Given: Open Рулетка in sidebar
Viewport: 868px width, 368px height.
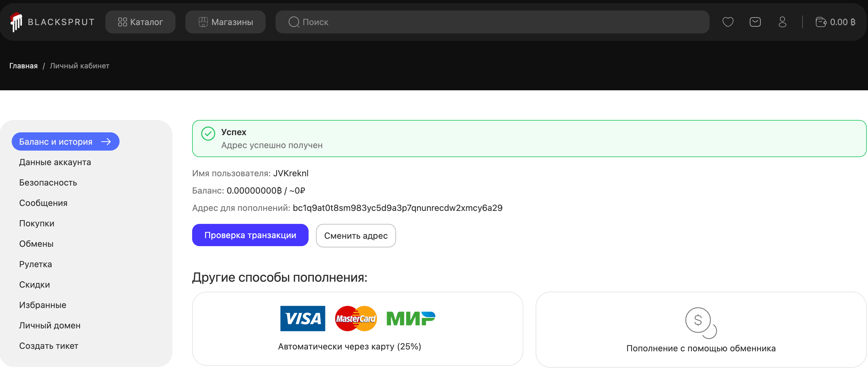Looking at the screenshot, I should [36, 264].
